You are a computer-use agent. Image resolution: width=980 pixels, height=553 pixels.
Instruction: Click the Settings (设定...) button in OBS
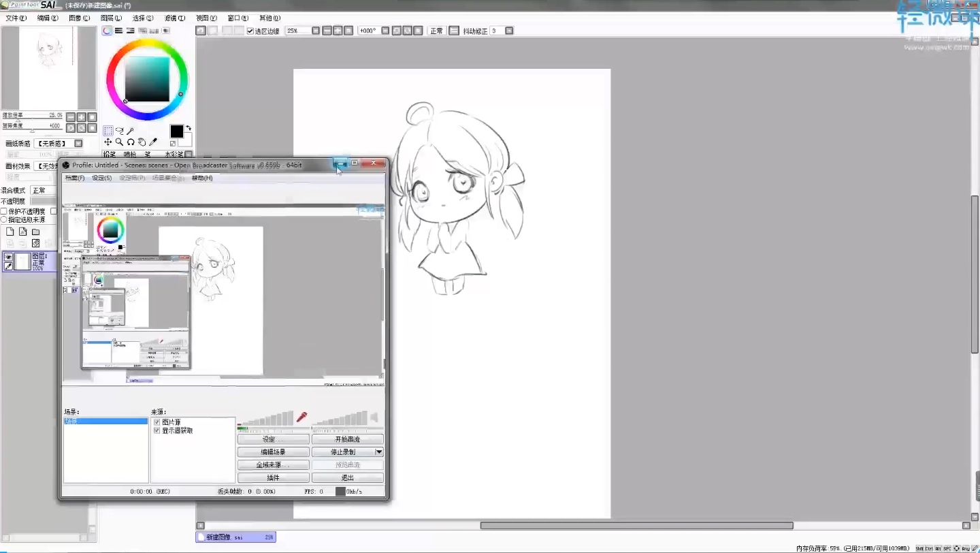coord(273,439)
